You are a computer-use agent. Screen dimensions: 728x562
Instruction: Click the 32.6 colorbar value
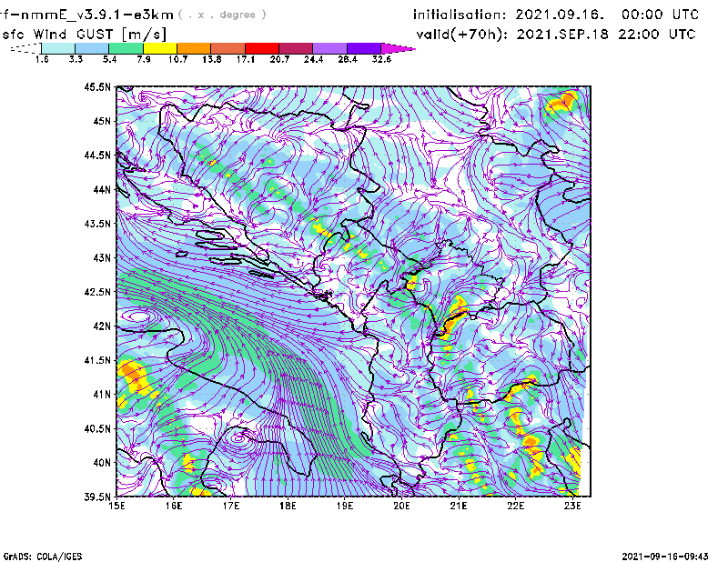point(381,59)
